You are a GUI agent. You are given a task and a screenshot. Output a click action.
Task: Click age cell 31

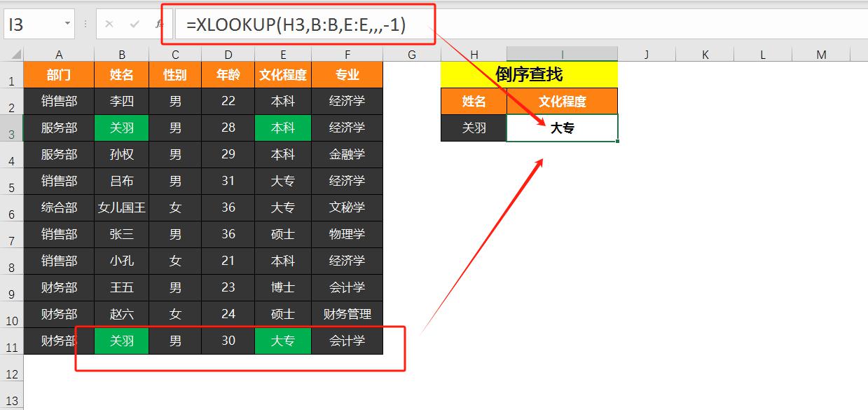point(228,182)
